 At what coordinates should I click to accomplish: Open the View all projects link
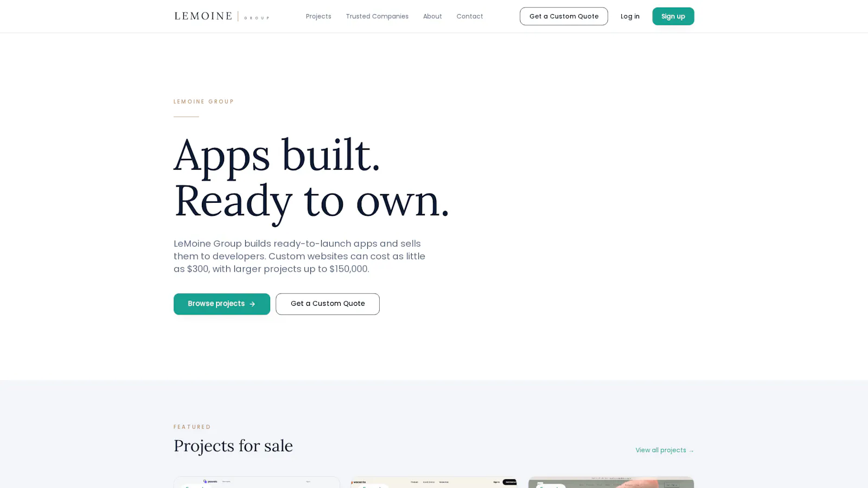pos(665,451)
